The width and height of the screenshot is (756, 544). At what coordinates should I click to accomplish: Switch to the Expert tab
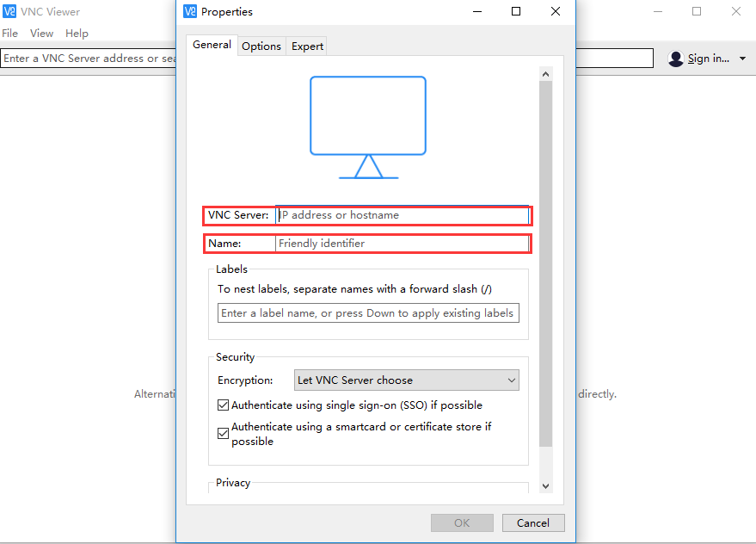click(307, 46)
